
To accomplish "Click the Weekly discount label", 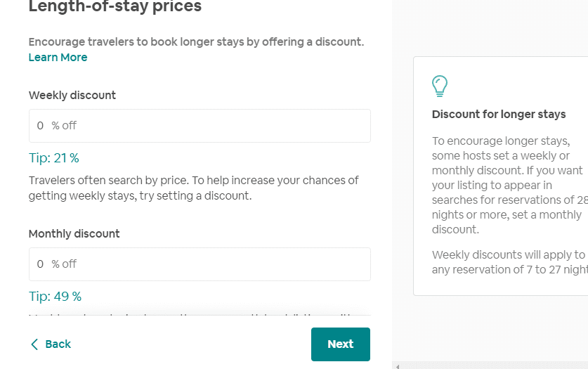I will click(72, 96).
